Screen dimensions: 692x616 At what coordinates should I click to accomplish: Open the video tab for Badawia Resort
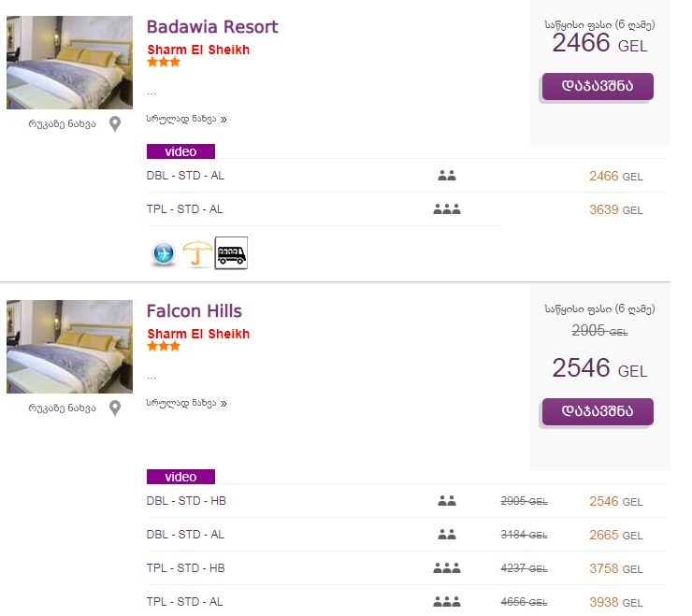[x=180, y=151]
